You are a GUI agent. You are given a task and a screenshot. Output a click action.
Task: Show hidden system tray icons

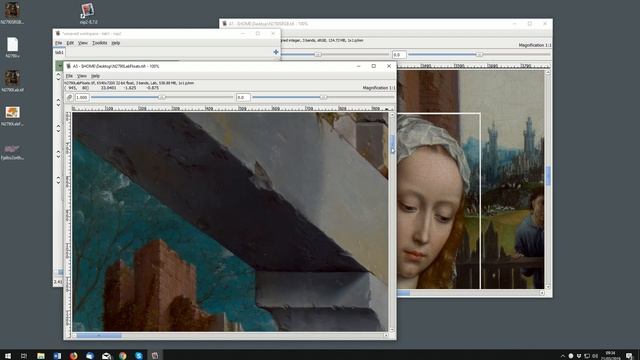[x=563, y=356]
